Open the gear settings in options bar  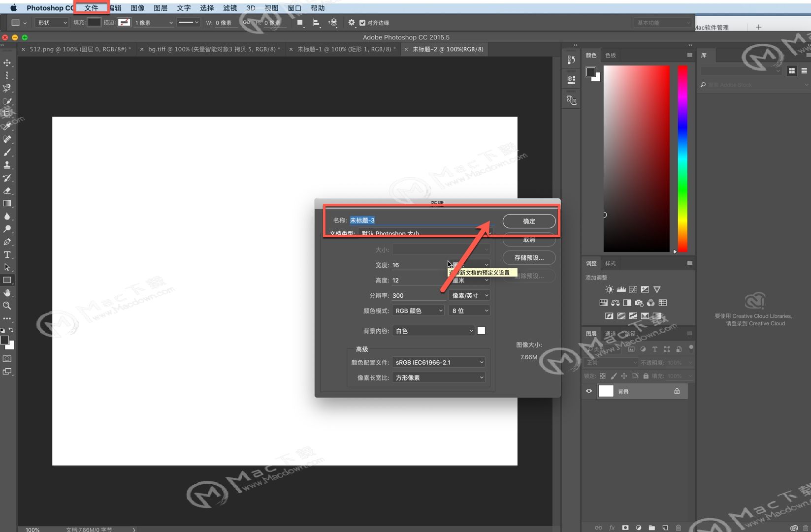(x=352, y=23)
